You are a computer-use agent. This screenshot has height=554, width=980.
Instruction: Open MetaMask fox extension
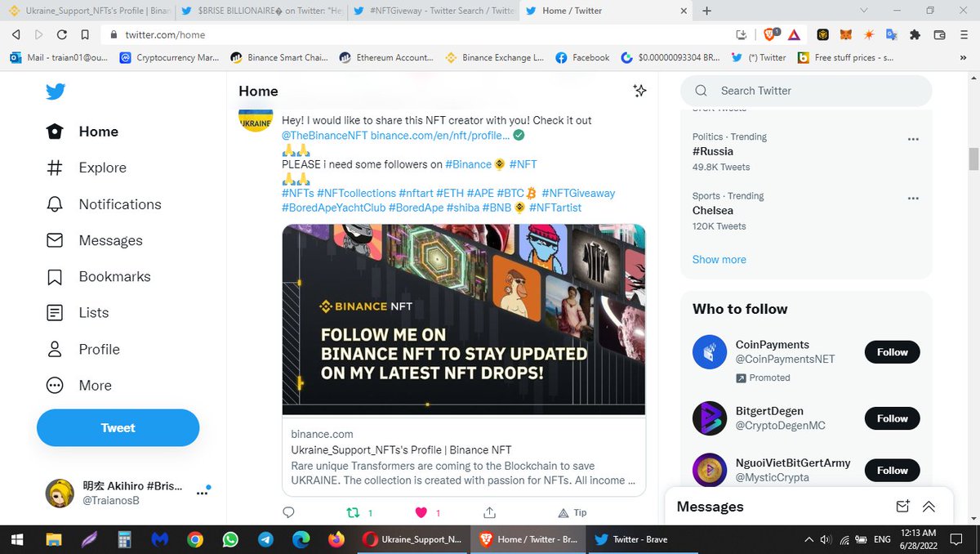(847, 34)
